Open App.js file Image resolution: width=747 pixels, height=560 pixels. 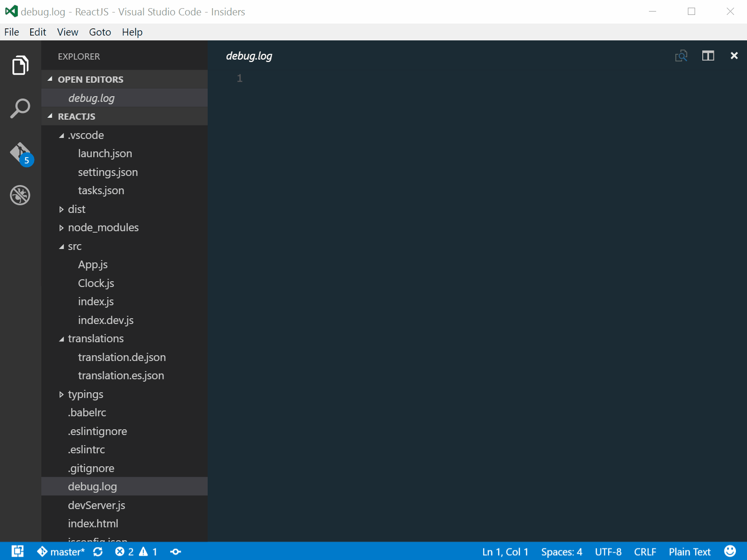pyautogui.click(x=124, y=264)
